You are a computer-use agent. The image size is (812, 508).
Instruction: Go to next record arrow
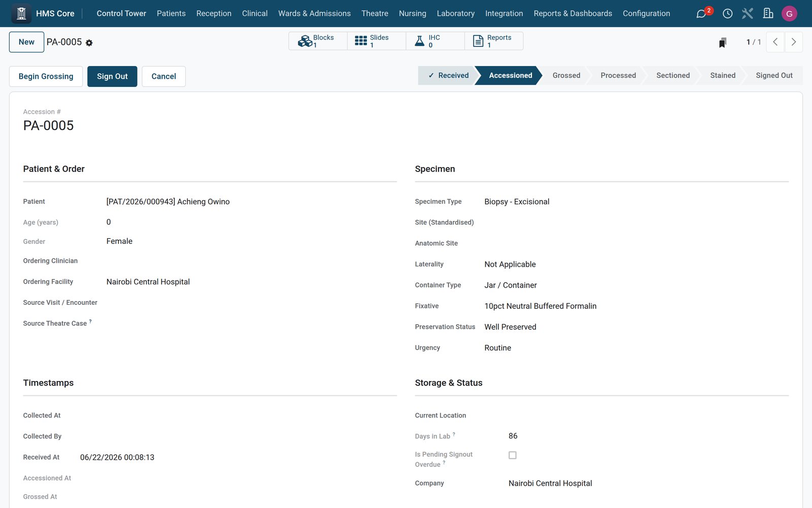coord(794,42)
